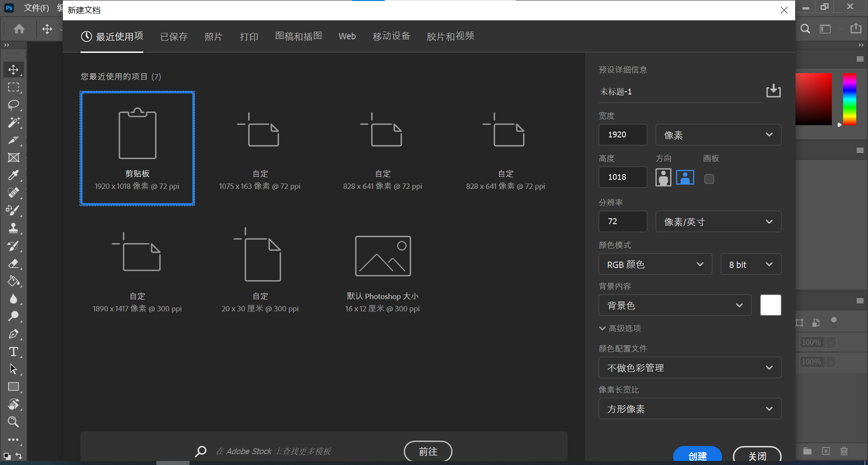Select the Eraser tool

coord(14,263)
